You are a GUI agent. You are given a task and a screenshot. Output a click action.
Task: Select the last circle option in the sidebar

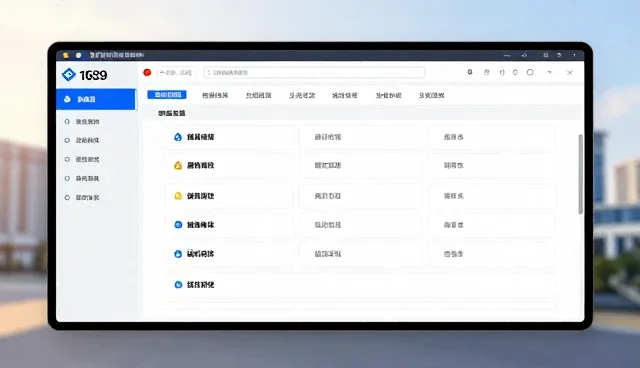point(67,197)
